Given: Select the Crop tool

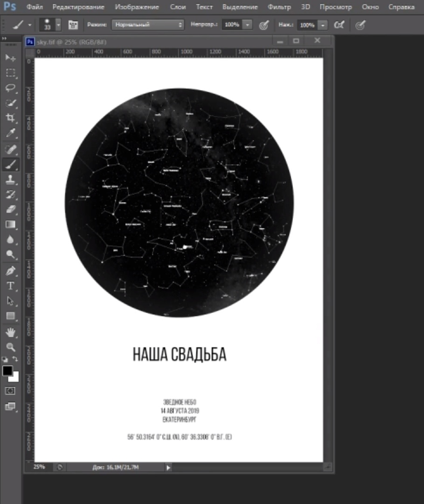Looking at the screenshot, I should 10,118.
